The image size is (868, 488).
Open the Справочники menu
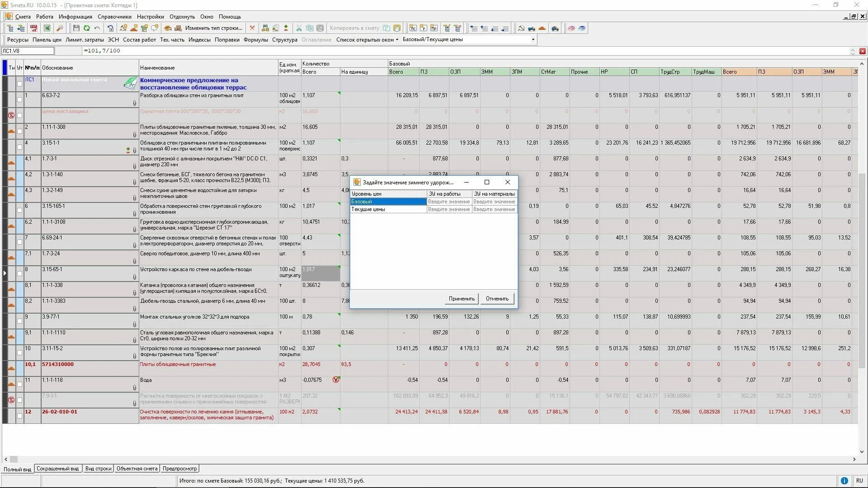click(x=114, y=17)
